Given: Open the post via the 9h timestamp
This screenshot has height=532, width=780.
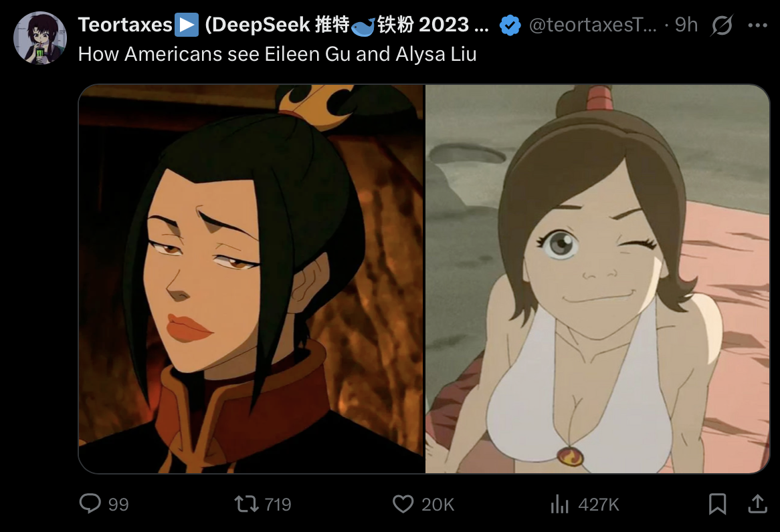Looking at the screenshot, I should pyautogui.click(x=686, y=25).
